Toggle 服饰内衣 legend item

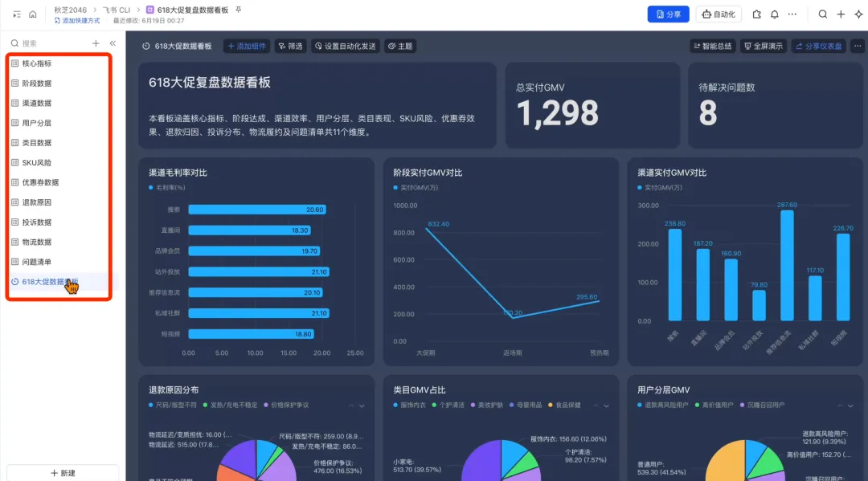coord(410,406)
